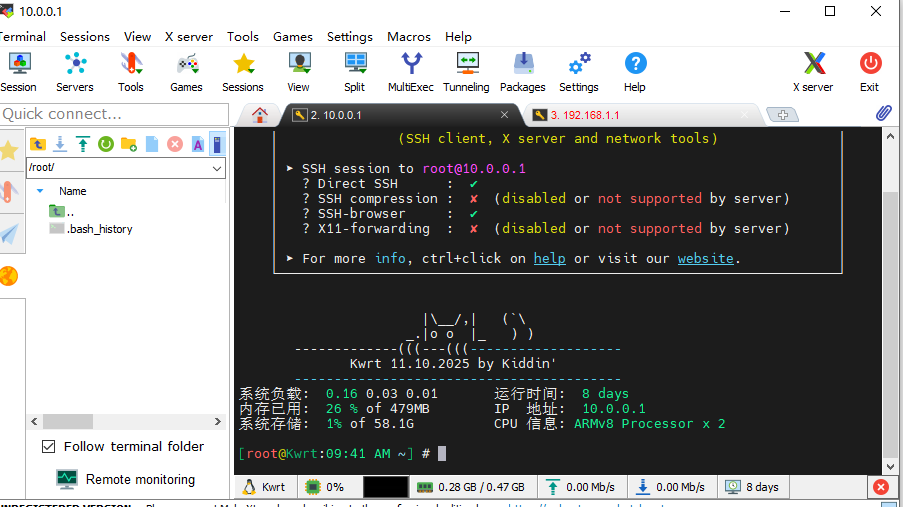Click terminal scroll up arrow
This screenshot has width=903, height=507.
point(890,137)
